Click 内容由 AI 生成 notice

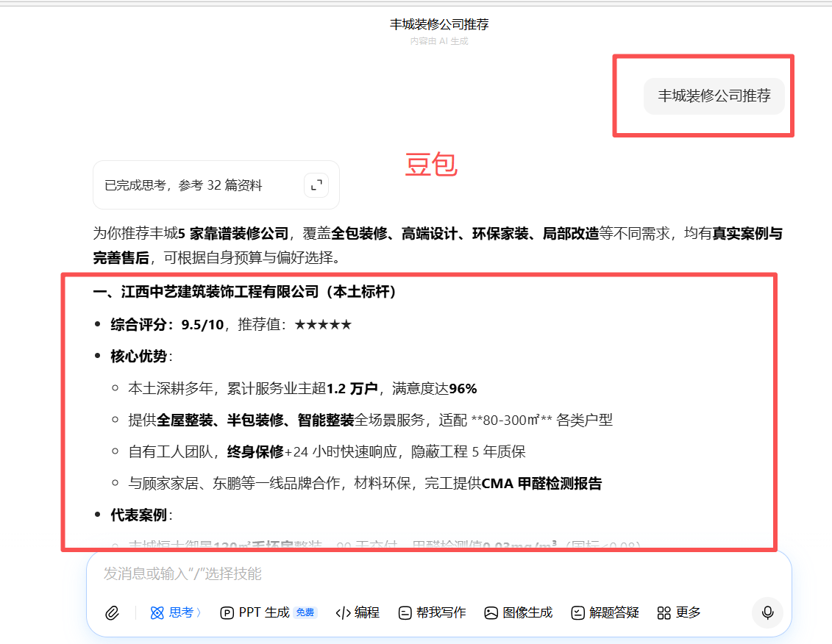coord(439,41)
